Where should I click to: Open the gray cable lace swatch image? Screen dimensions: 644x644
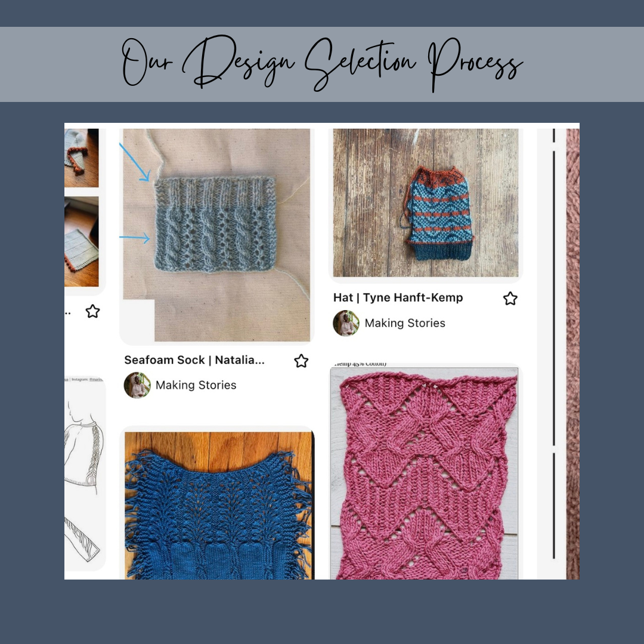pos(216,235)
